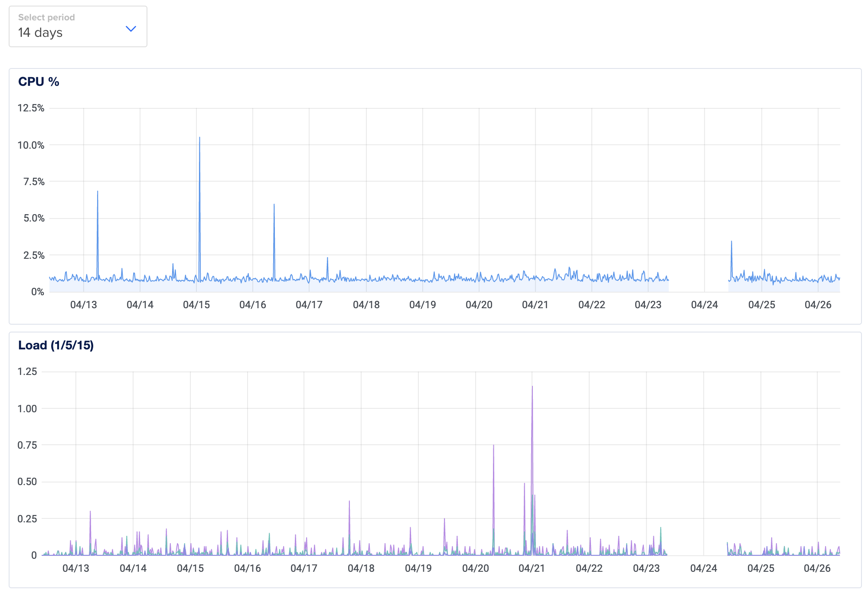
Task: Click the 04/19 date label under CPU chart
Action: click(x=423, y=305)
